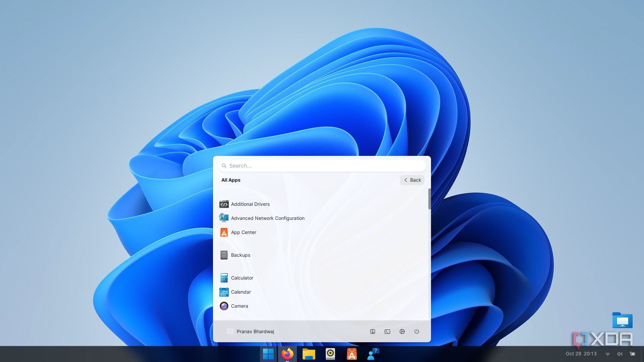Select Advanced Network Configuration entry
This screenshot has width=644, height=362.
pyautogui.click(x=267, y=218)
